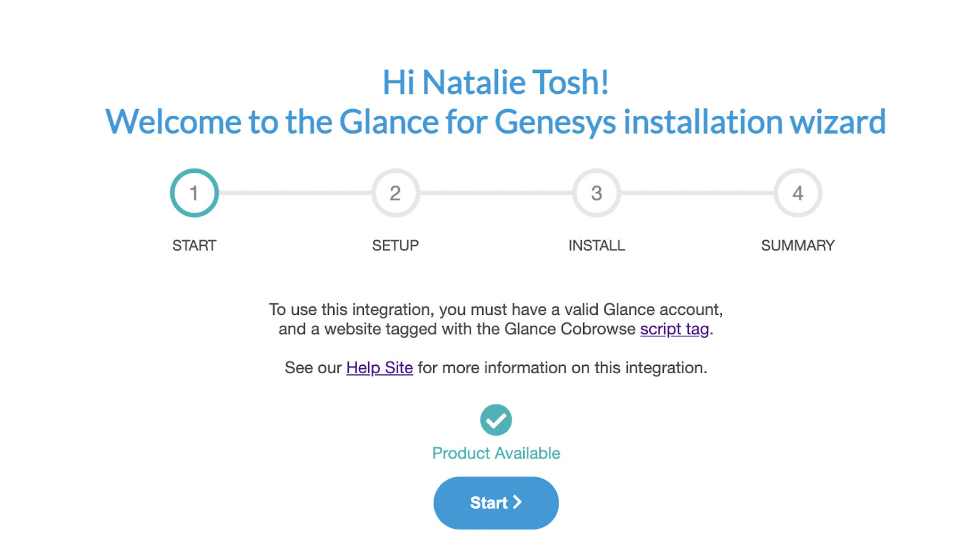Image resolution: width=980 pixels, height=557 pixels.
Task: Click the green Product Available checkmark icon
Action: pyautogui.click(x=496, y=420)
